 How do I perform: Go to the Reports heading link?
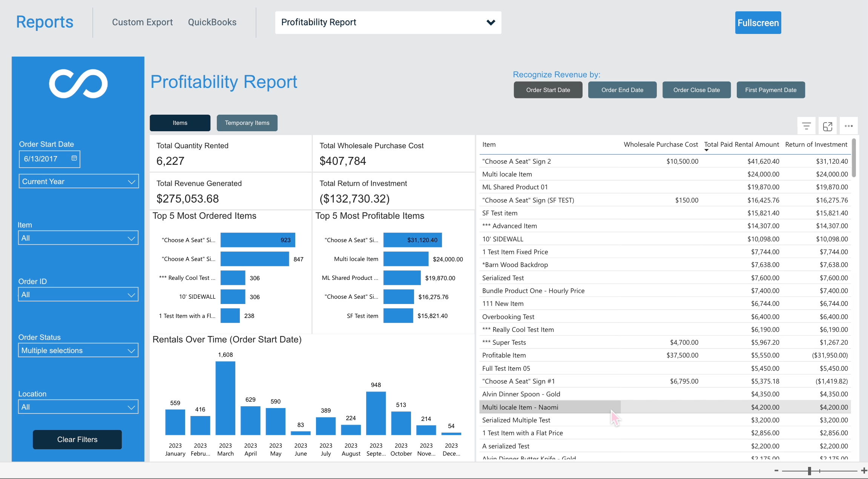44,22
